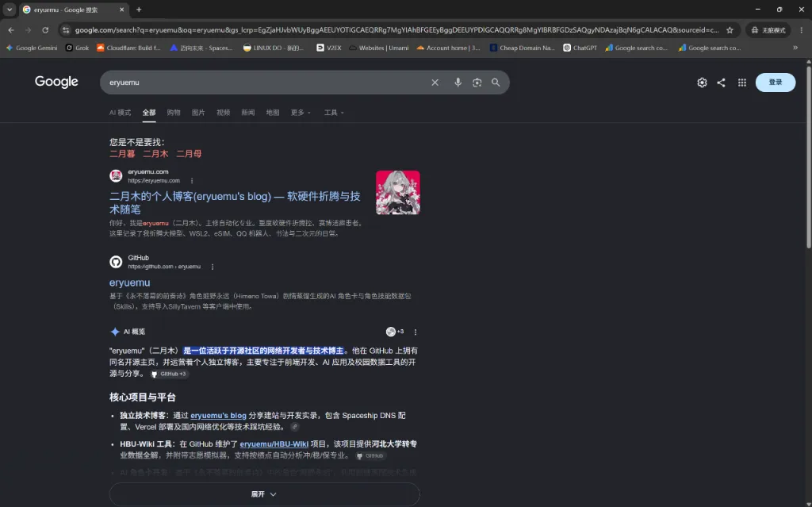Open the Google apps grid icon
812x507 pixels.
click(742, 83)
